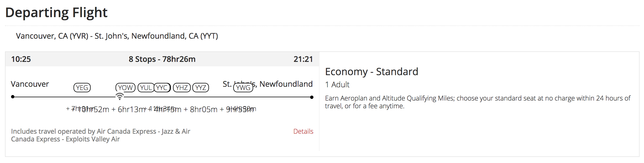Click the YOW stop badge
Viewport: 644px width, 163px height.
pyautogui.click(x=125, y=88)
